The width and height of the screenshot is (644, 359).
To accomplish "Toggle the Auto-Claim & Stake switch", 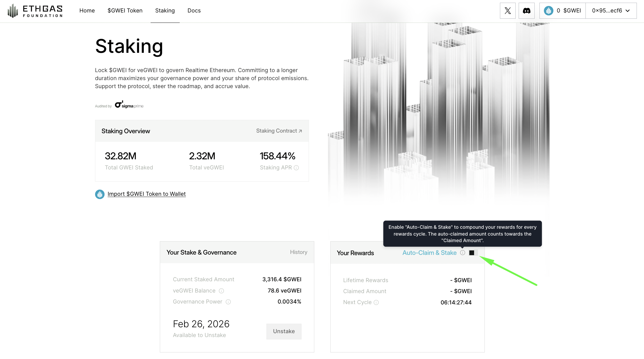I will click(473, 253).
